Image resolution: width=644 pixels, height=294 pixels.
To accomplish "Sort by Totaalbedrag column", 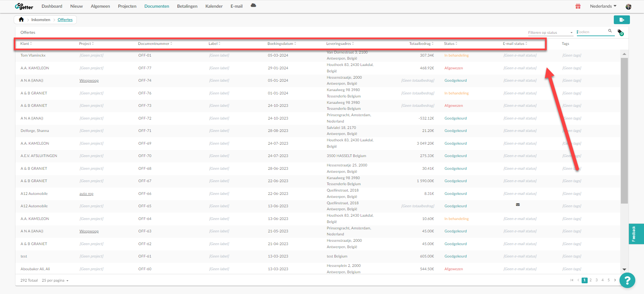I will click(421, 44).
